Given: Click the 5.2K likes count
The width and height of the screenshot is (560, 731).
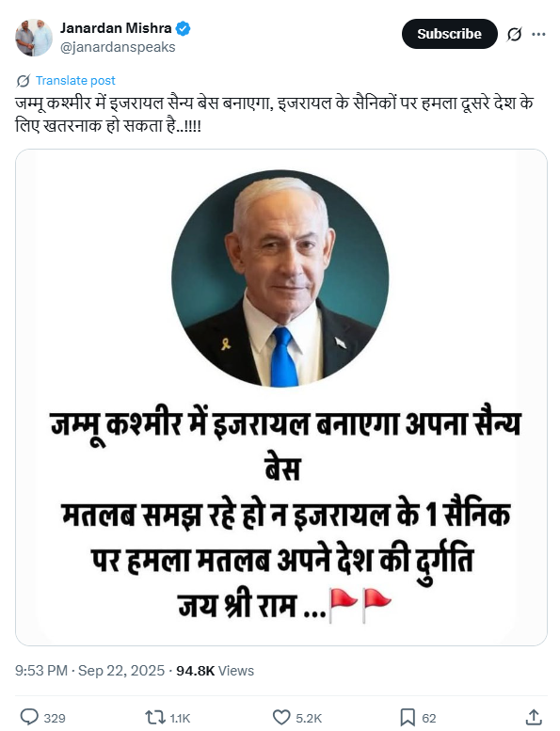Looking at the screenshot, I should (309, 718).
